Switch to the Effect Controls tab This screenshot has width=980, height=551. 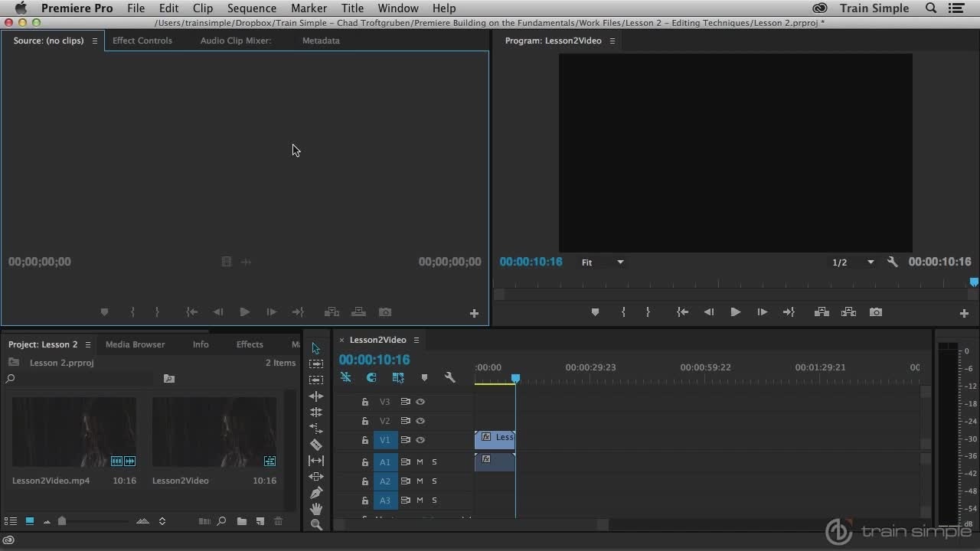(142, 41)
